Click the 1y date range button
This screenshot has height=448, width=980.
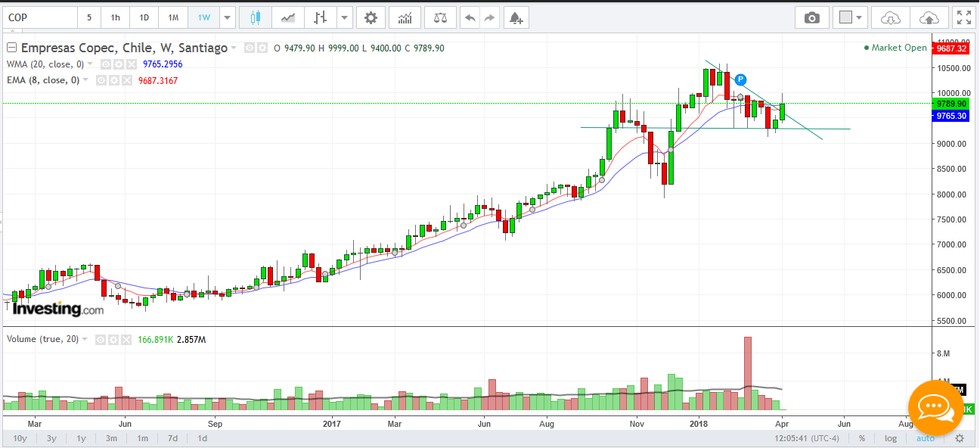(81, 438)
